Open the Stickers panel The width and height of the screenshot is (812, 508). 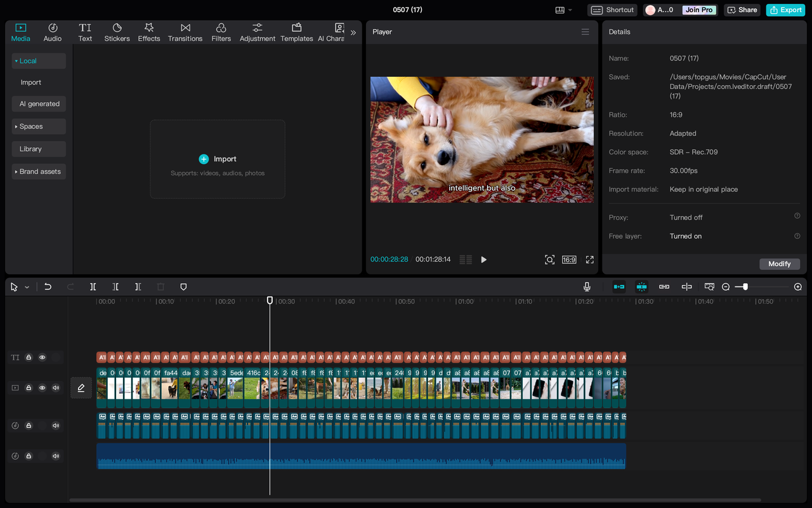pyautogui.click(x=117, y=32)
